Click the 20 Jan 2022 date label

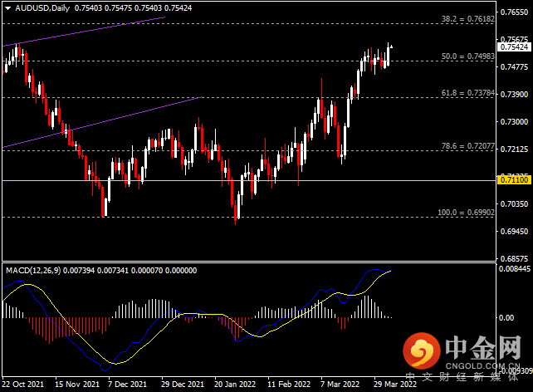[235, 385]
